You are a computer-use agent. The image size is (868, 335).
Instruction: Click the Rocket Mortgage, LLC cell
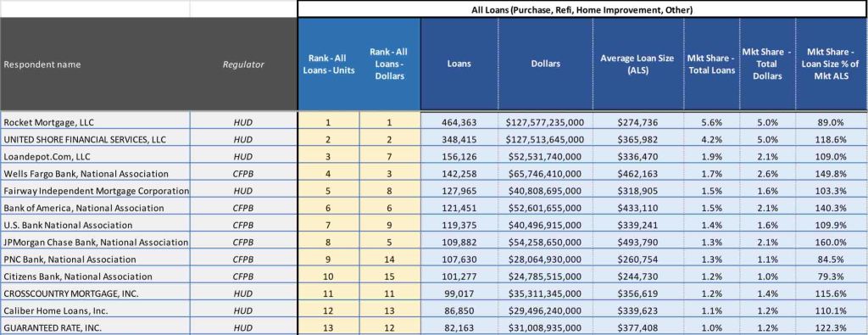click(x=95, y=122)
